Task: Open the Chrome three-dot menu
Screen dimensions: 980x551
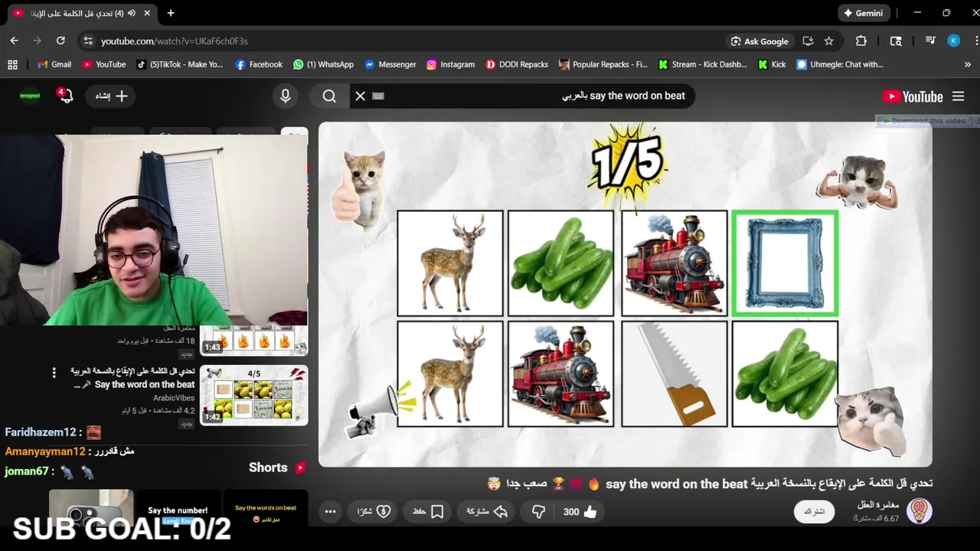Action: click(975, 41)
